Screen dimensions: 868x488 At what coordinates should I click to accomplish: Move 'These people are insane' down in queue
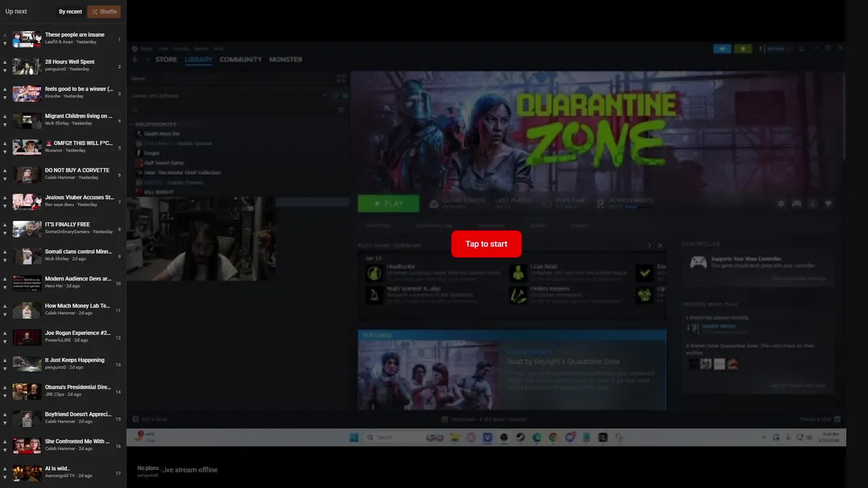(x=5, y=43)
